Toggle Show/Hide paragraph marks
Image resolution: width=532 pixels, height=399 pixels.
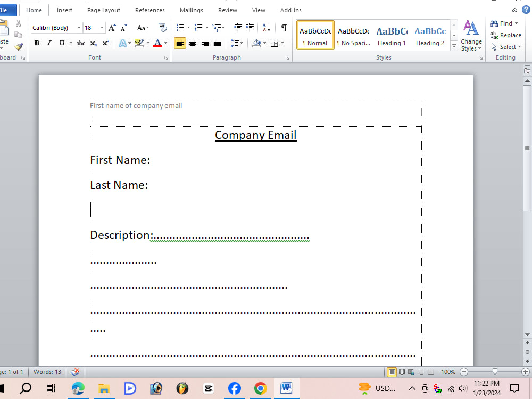coord(284,28)
